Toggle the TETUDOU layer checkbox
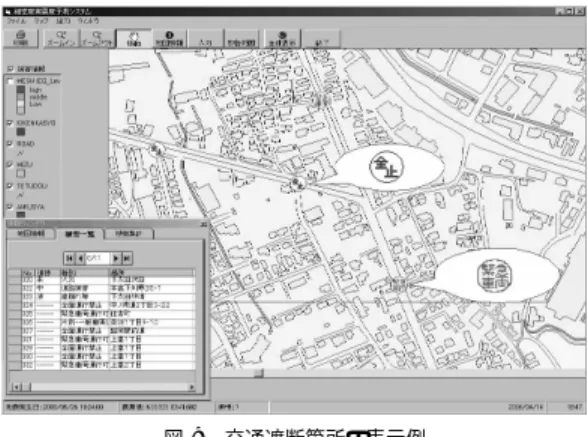This screenshot has height=437, width=588. [x=10, y=186]
